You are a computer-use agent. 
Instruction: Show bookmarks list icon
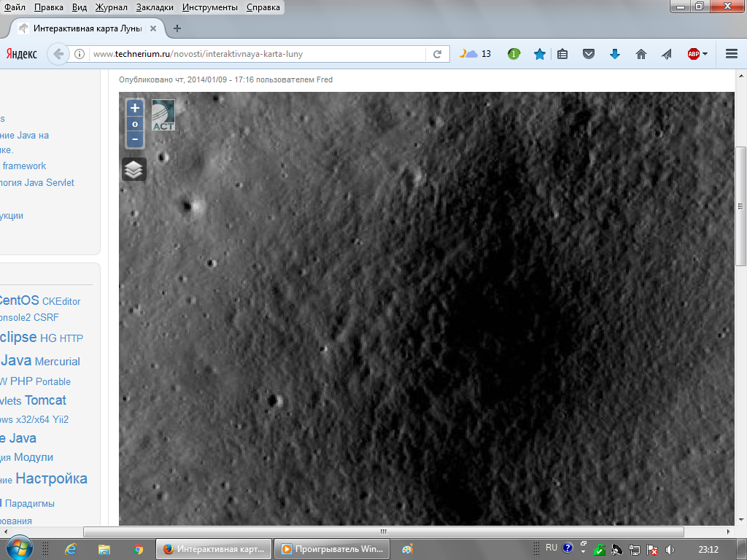(x=562, y=54)
